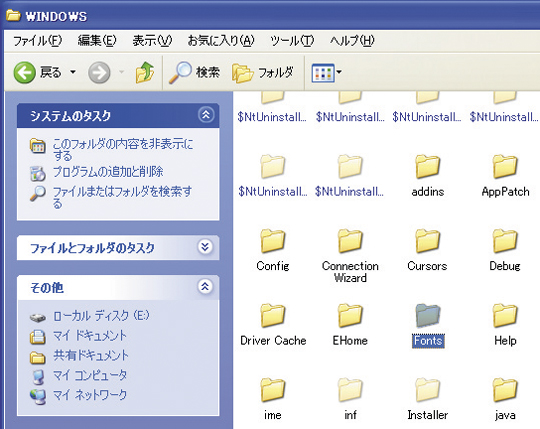
Task: Go to マイ コンピュータ link
Action: coord(90,375)
